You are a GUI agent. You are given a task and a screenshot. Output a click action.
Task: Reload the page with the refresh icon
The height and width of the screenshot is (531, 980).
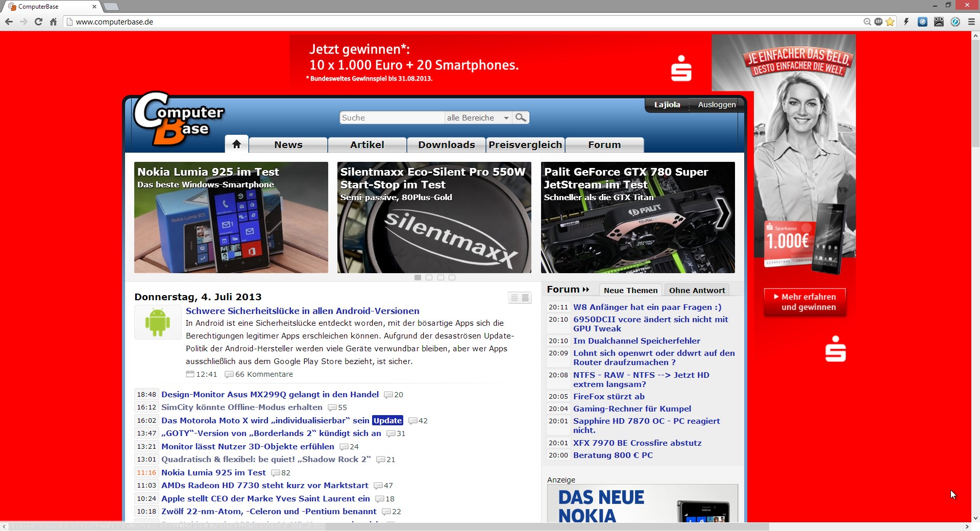point(38,22)
